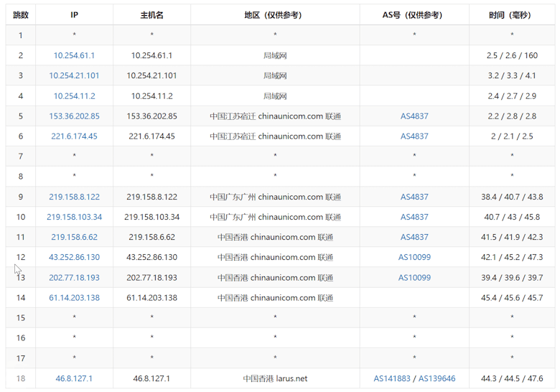Click IP link 219.158.103.34

[x=74, y=217]
